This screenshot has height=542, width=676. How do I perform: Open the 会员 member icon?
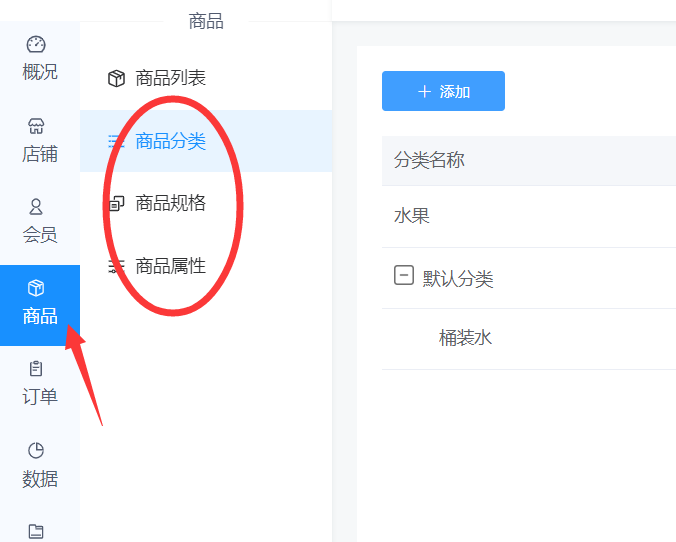[x=36, y=207]
